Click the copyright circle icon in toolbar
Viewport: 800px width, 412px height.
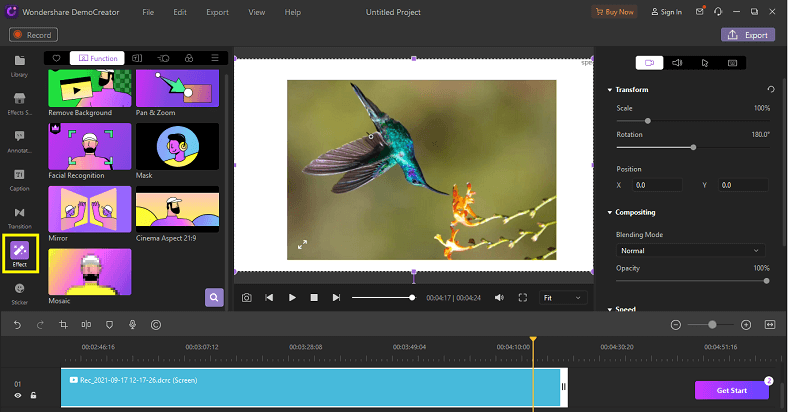(156, 325)
